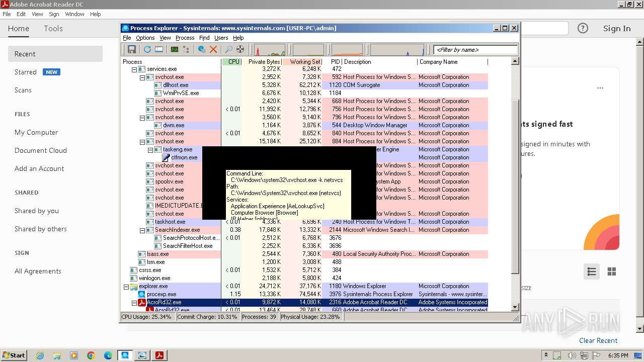Open the Acrobat Sign menu
The image size is (644, 362).
[54, 14]
